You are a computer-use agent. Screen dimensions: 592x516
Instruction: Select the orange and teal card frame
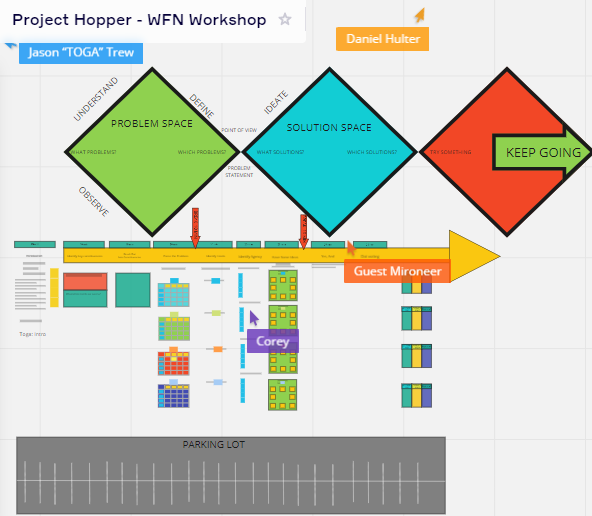[x=85, y=290]
